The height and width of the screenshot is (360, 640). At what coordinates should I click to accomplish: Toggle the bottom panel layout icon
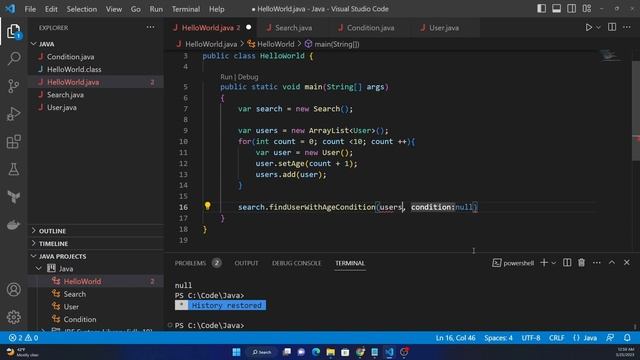pyautogui.click(x=556, y=9)
